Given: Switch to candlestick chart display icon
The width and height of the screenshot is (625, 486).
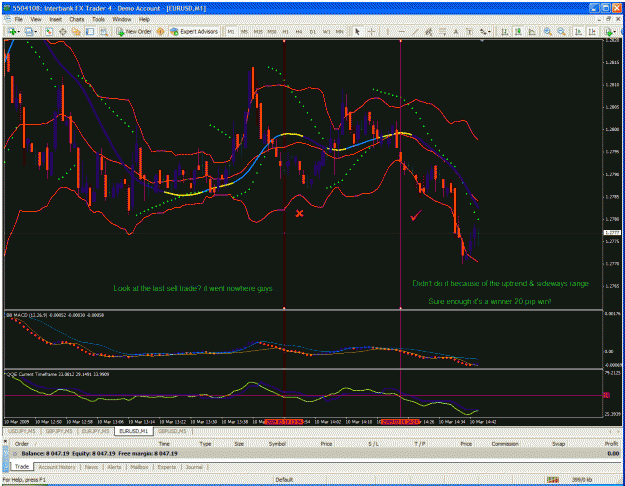Looking at the screenshot, I should coord(518,31).
